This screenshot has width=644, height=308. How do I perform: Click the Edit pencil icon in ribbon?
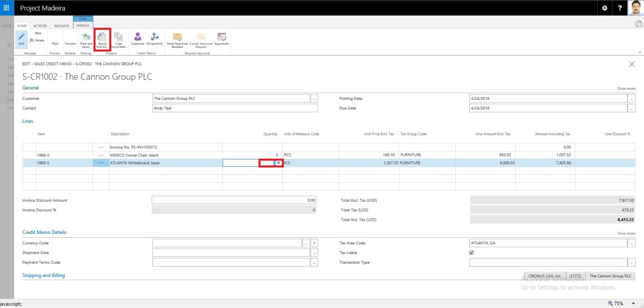[x=21, y=38]
